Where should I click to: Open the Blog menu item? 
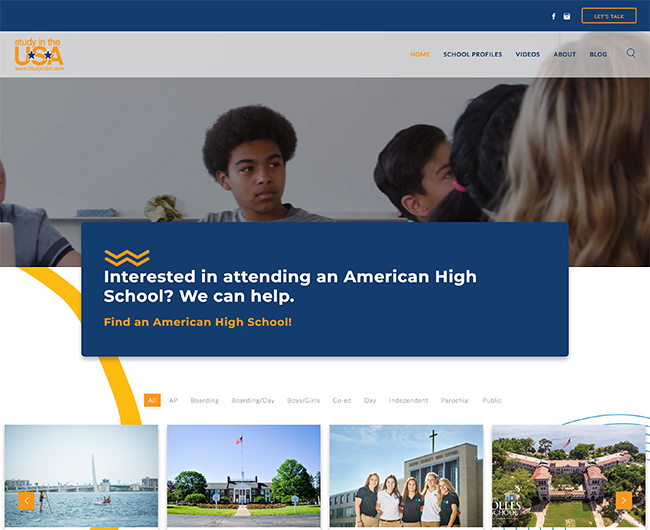coord(598,54)
